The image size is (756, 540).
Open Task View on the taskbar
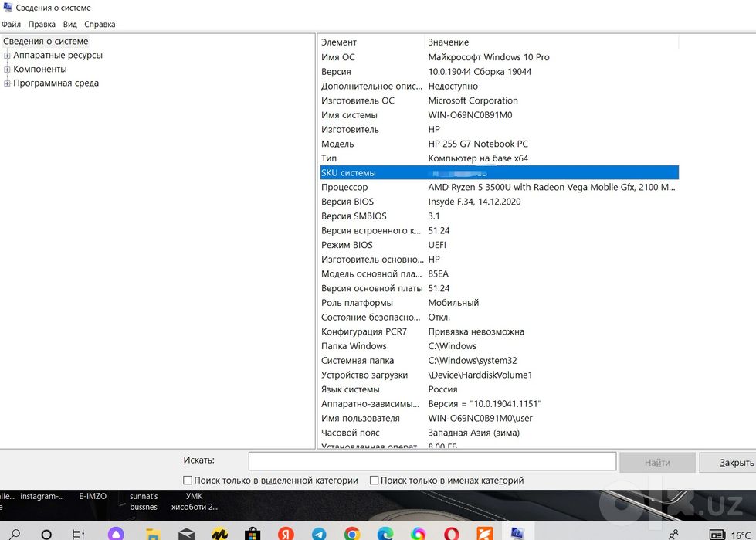pos(78,535)
